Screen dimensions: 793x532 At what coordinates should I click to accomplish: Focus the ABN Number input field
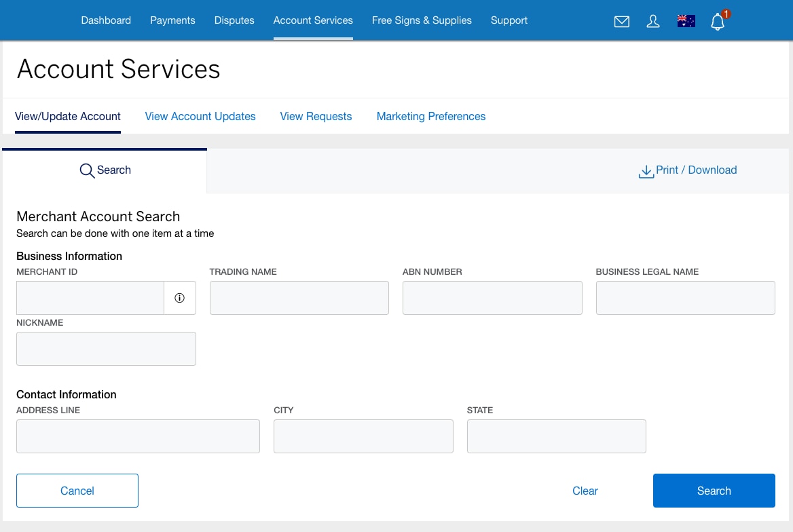click(x=493, y=298)
